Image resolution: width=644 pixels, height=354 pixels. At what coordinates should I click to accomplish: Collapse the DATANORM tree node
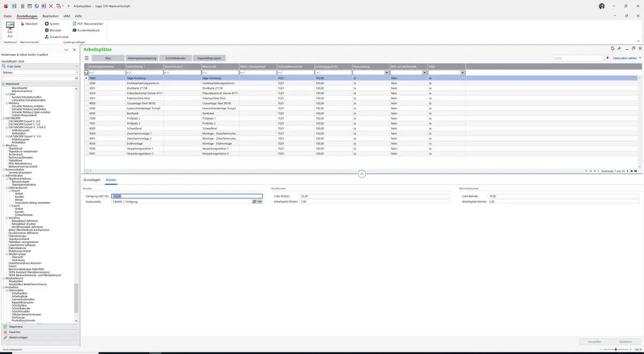click(3, 118)
